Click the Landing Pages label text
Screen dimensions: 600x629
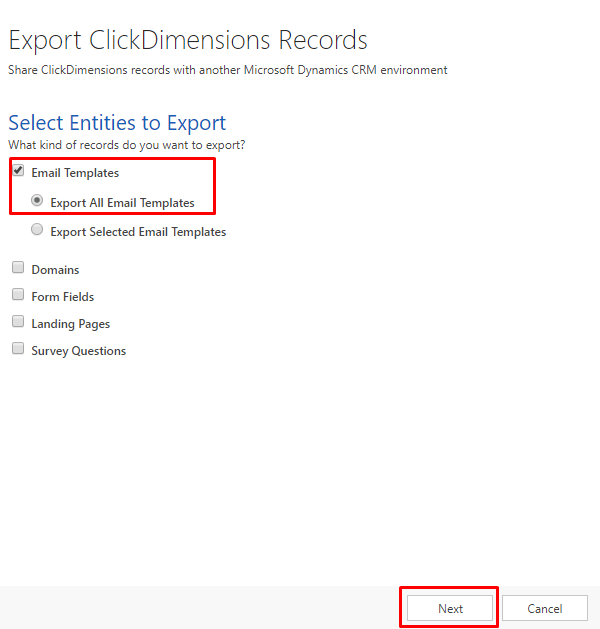(x=70, y=324)
